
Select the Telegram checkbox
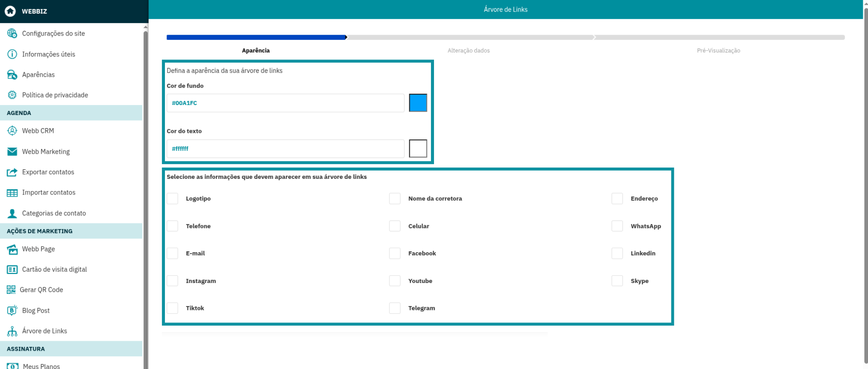pos(395,308)
